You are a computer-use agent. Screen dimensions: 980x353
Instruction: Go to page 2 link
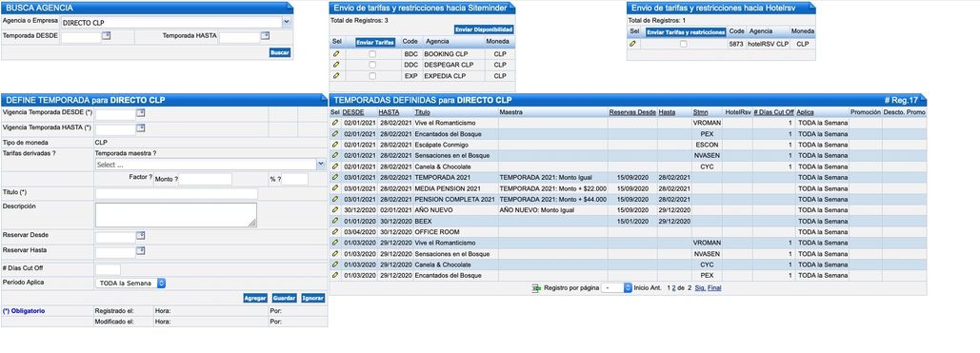[x=673, y=288]
